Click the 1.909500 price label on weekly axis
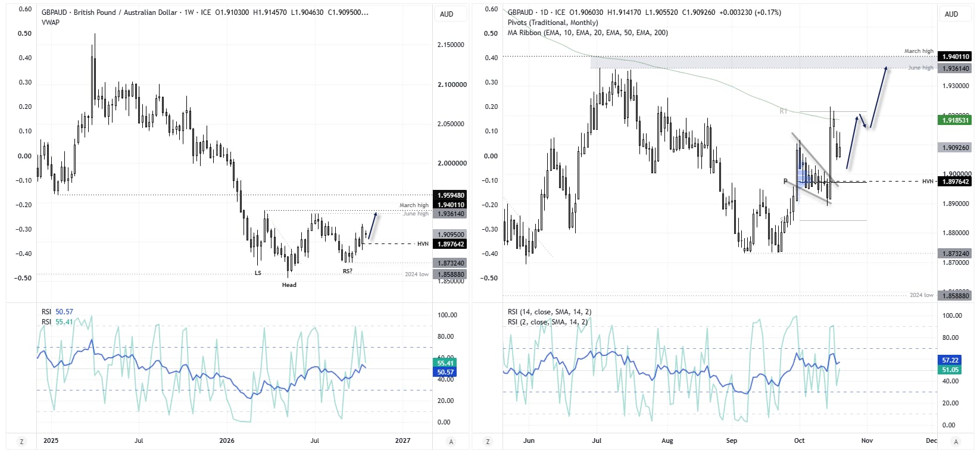The width and height of the screenshot is (980, 453). pyautogui.click(x=451, y=235)
